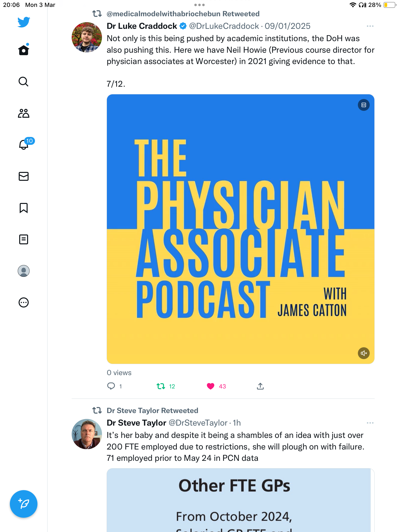Go to Home timeline icon
Screen dimensions: 399x532
(x=24, y=50)
